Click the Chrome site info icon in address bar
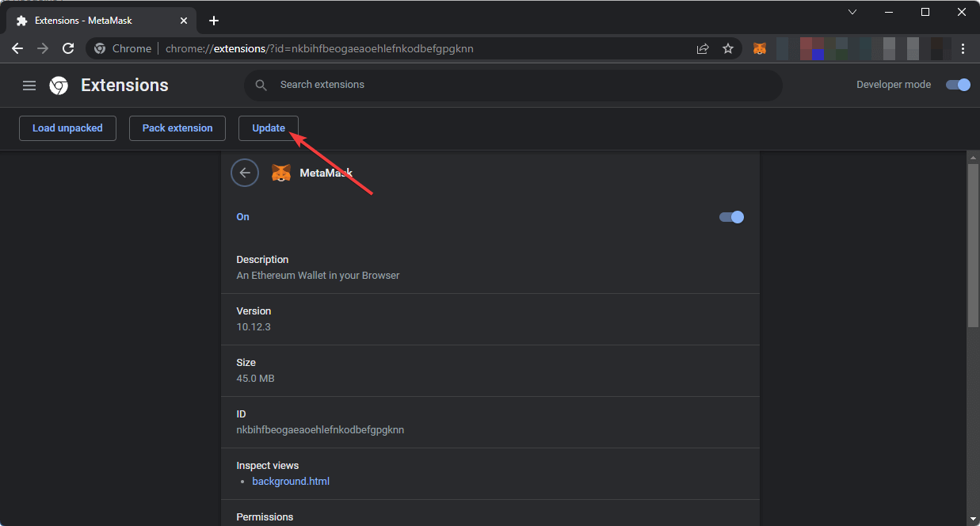The height and width of the screenshot is (526, 980). pyautogui.click(x=100, y=48)
